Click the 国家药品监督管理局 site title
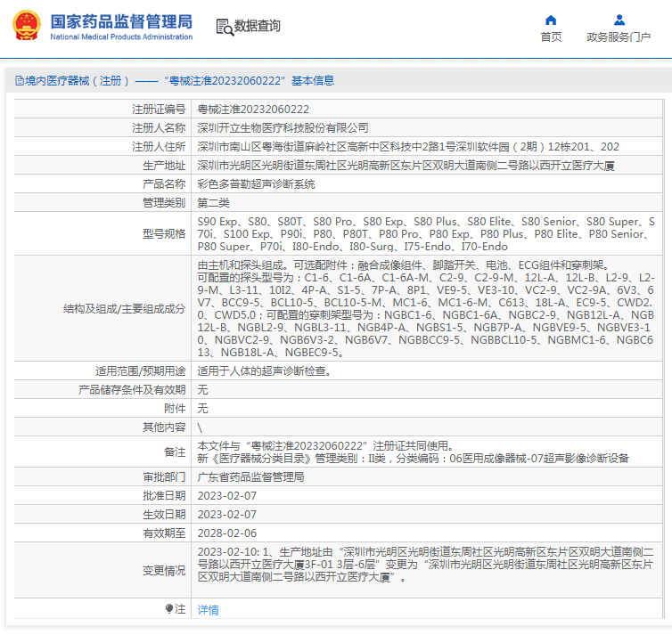This screenshot has width=672, height=643. click(x=120, y=20)
